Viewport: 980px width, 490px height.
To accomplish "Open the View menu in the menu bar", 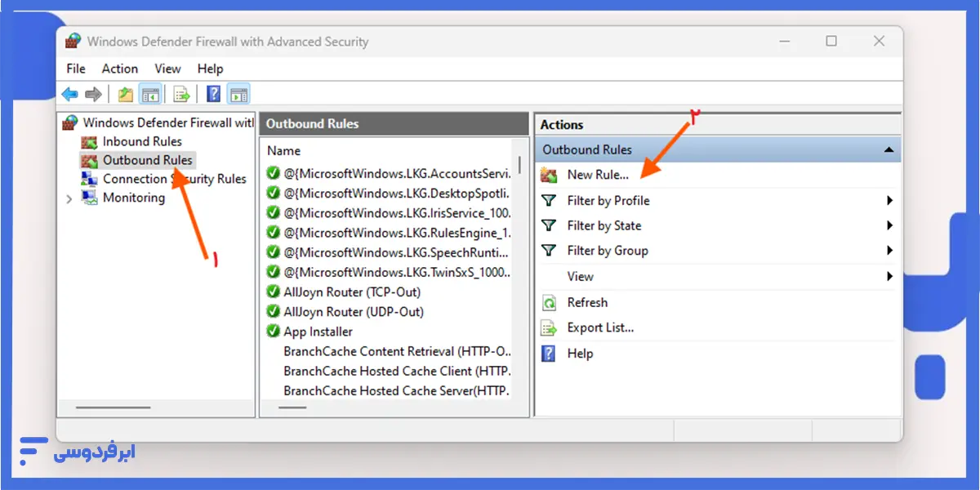I will click(x=168, y=69).
